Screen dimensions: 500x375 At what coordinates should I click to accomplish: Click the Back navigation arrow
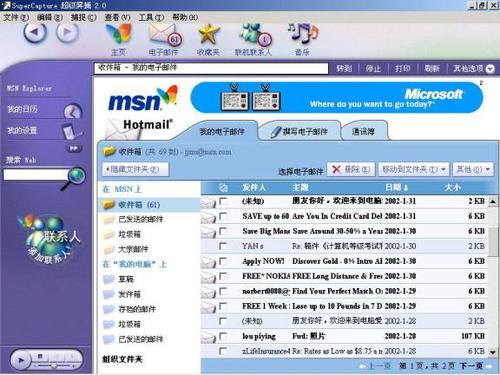(35, 33)
